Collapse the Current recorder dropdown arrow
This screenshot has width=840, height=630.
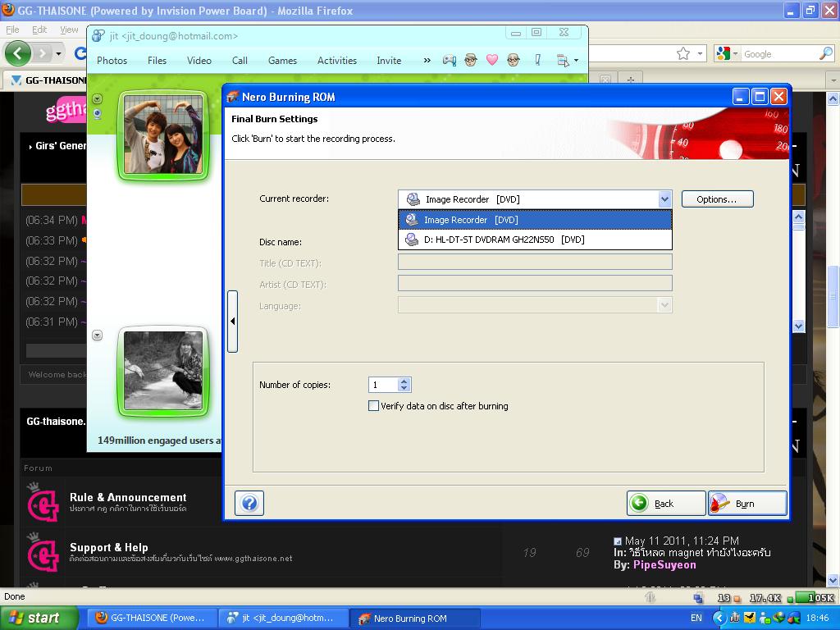point(664,199)
